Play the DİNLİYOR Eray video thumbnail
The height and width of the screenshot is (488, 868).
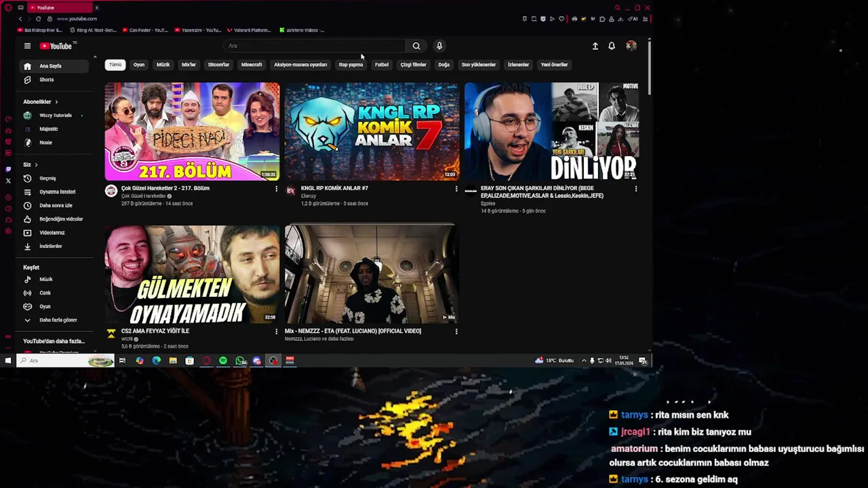point(552,131)
